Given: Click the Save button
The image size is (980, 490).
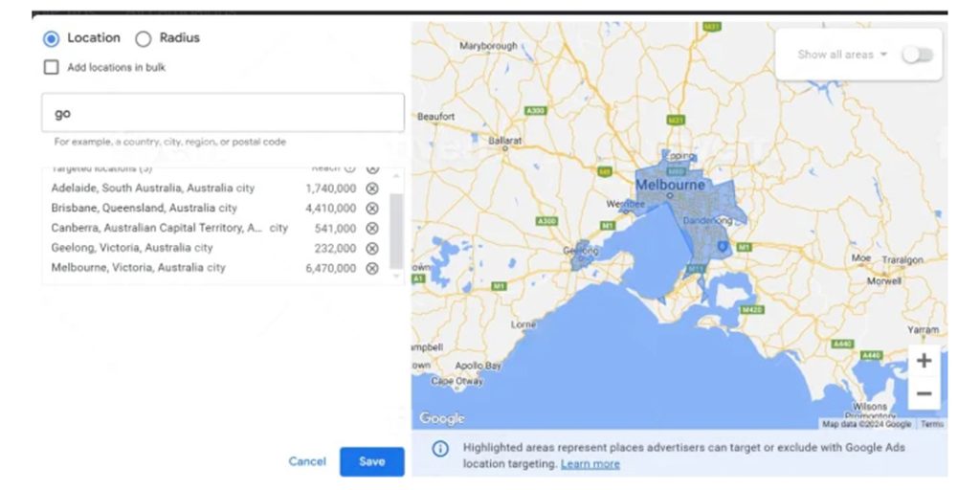Looking at the screenshot, I should point(371,461).
